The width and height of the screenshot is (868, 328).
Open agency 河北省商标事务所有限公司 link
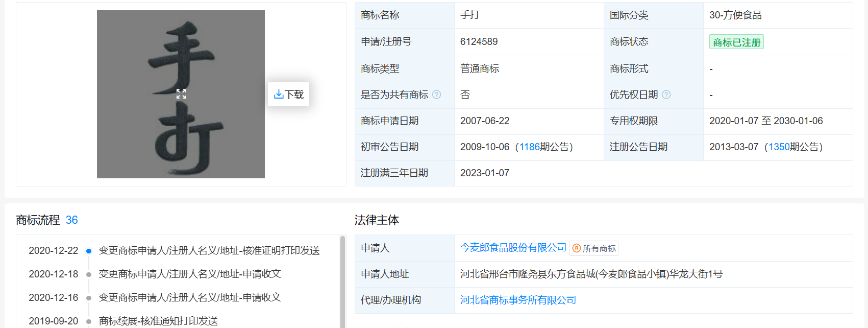coord(518,300)
